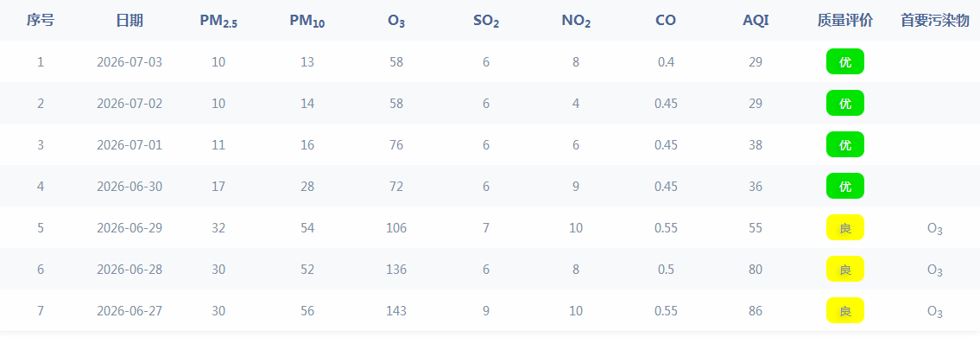Image resolution: width=980 pixels, height=337 pixels.
Task: Click the AQI value 80
Action: (756, 270)
